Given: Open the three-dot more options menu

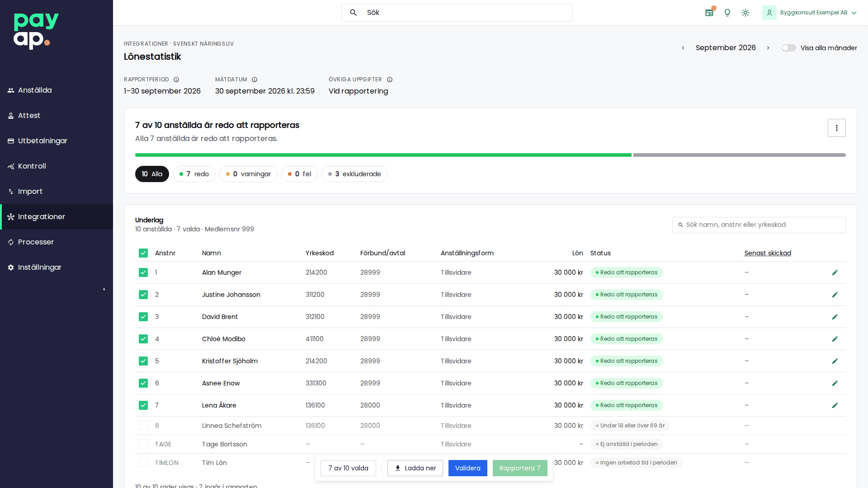Looking at the screenshot, I should point(837,128).
